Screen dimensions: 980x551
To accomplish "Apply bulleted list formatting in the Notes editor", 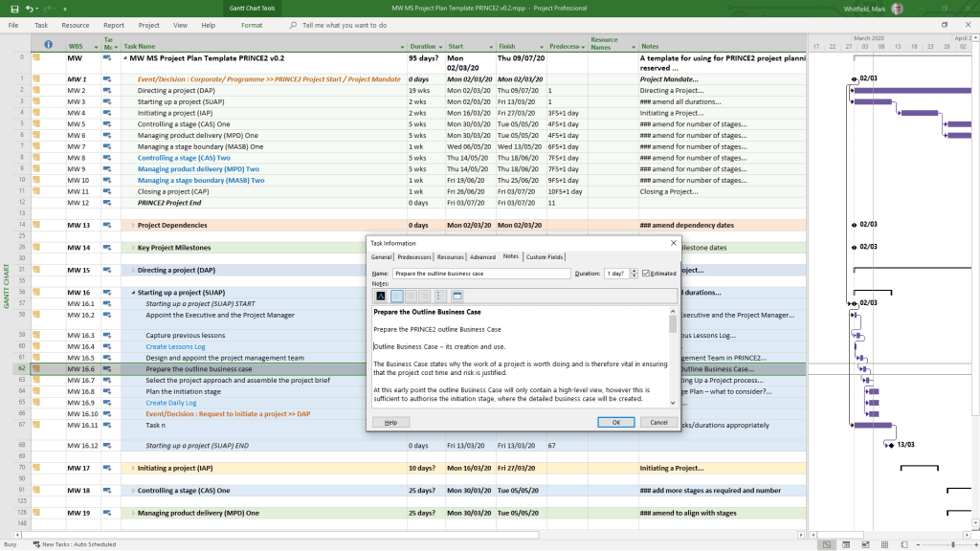I will pyautogui.click(x=441, y=296).
